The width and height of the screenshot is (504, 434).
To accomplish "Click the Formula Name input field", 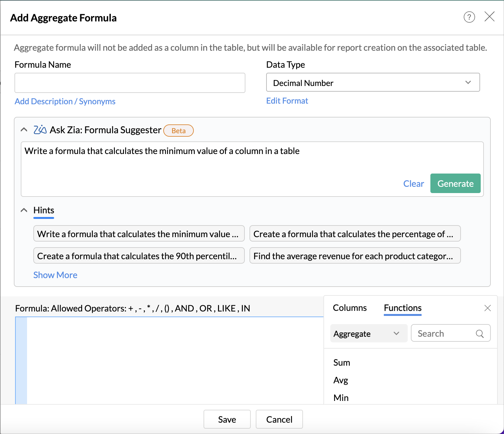I will tap(130, 83).
